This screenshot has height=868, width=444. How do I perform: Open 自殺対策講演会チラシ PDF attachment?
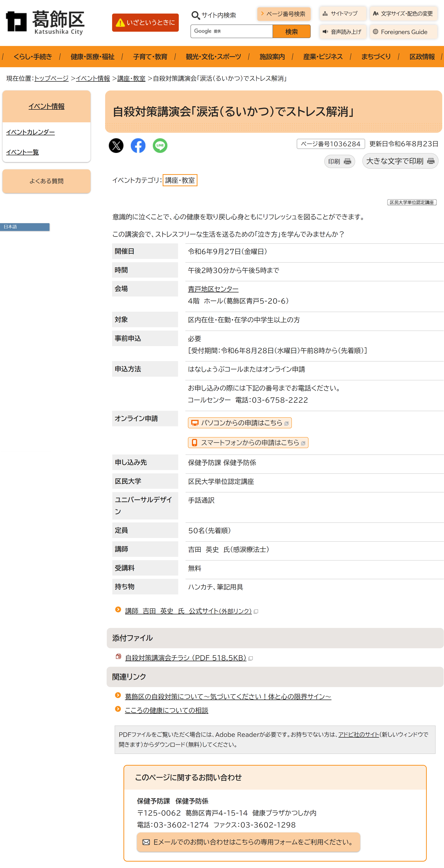(185, 658)
